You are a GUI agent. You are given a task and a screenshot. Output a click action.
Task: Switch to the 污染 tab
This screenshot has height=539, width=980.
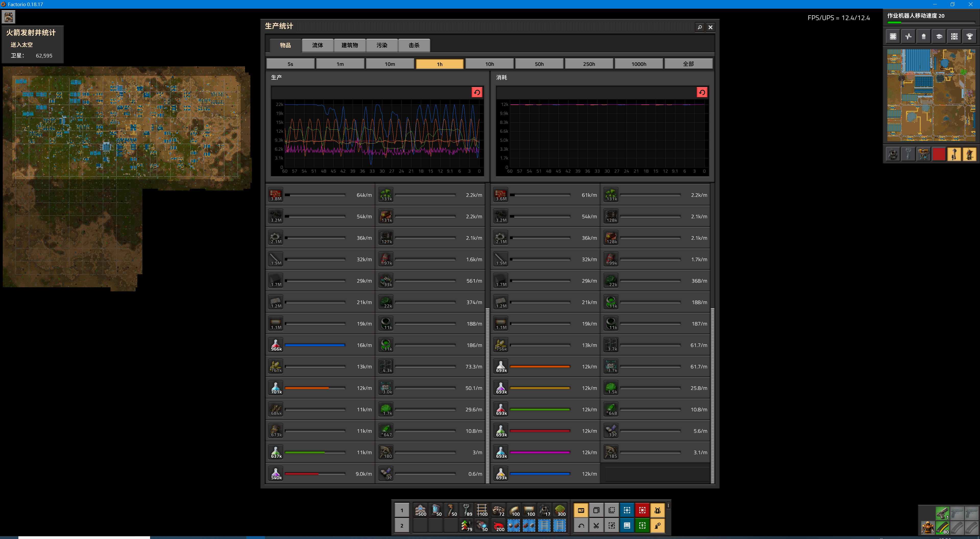(x=382, y=45)
